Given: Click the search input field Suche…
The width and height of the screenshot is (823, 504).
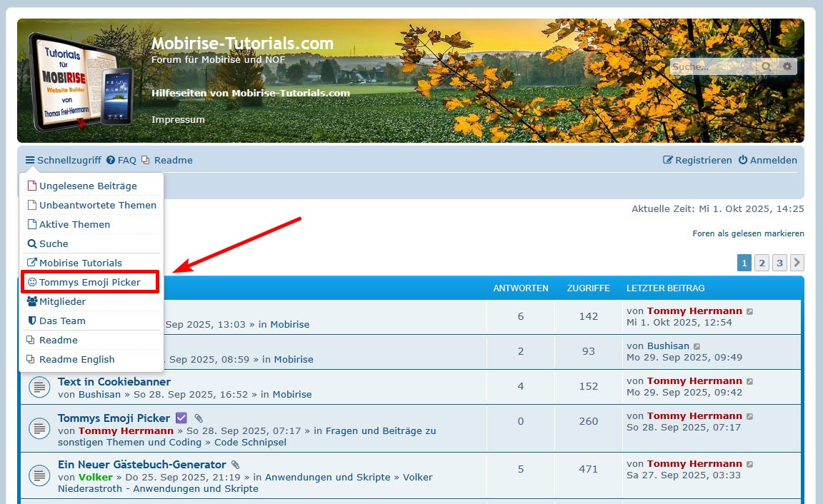Looking at the screenshot, I should (x=714, y=66).
